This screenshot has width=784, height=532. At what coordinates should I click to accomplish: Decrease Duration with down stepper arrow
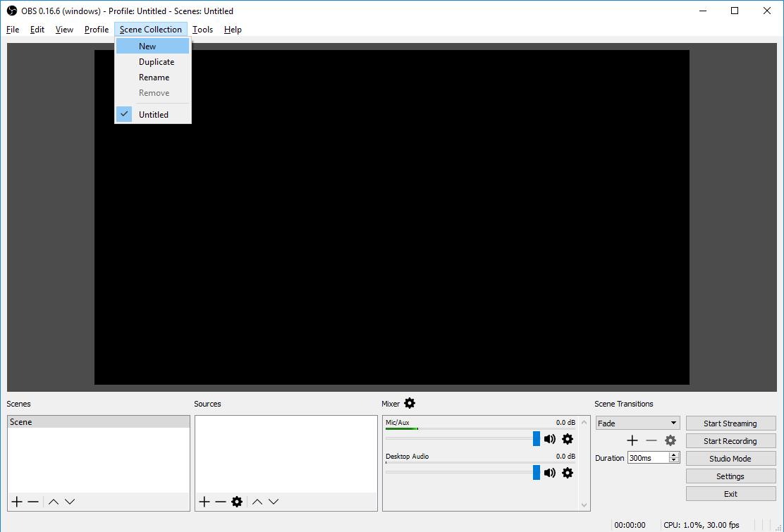tap(674, 460)
